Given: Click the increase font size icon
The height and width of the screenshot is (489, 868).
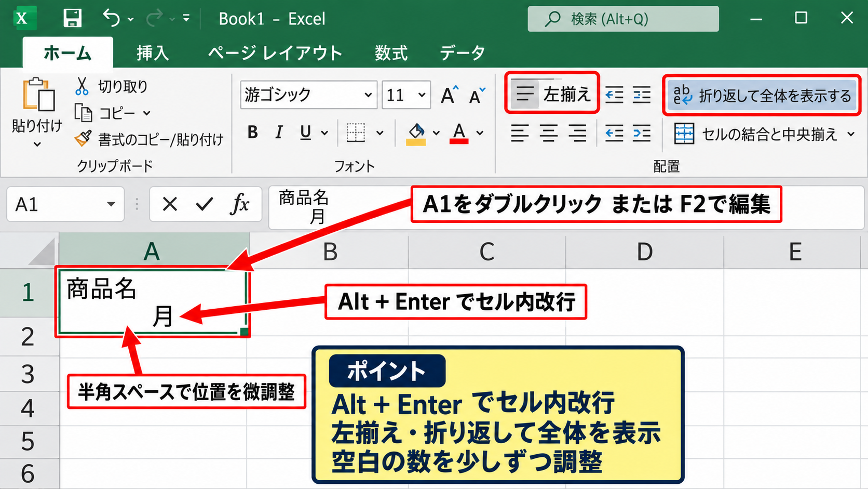Looking at the screenshot, I should tap(450, 95).
